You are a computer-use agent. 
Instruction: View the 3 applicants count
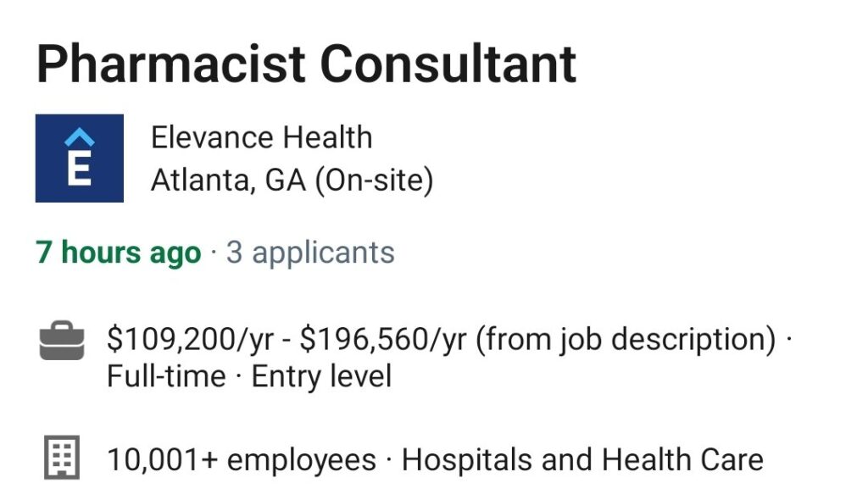pyautogui.click(x=310, y=253)
